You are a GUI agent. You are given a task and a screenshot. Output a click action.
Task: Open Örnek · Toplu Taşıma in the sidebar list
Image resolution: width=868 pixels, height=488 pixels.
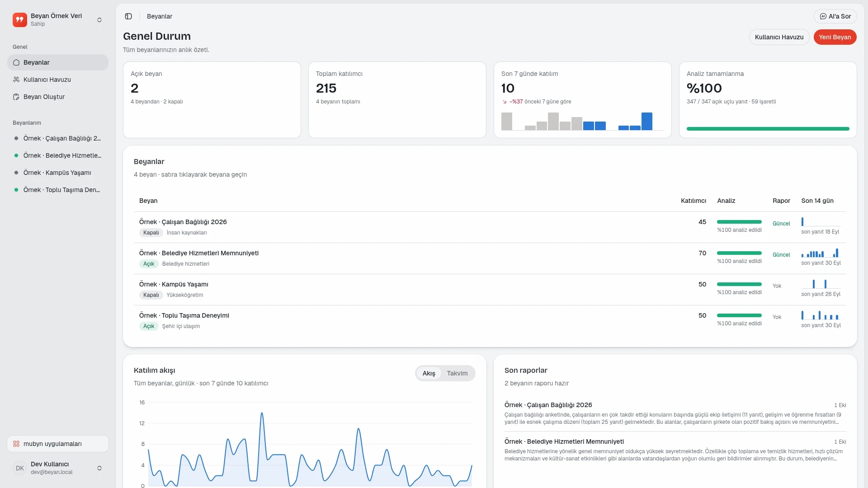[58, 190]
